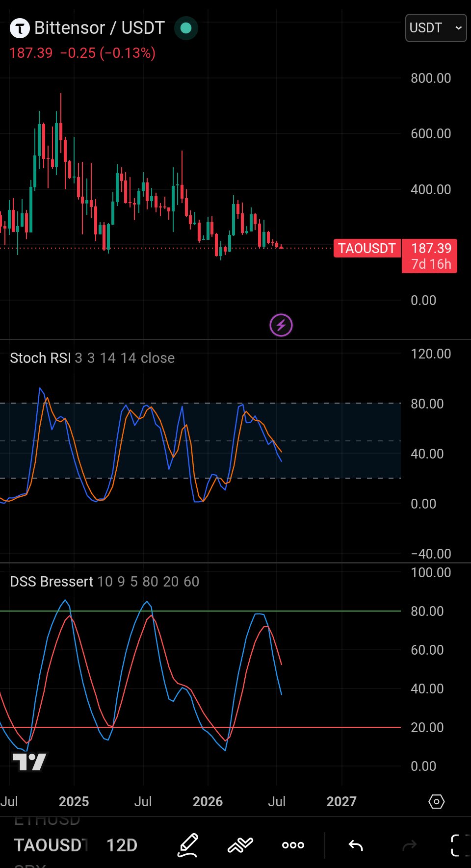471x868 pixels.
Task: Click the 400.00 price axis label
Action: [x=431, y=189]
